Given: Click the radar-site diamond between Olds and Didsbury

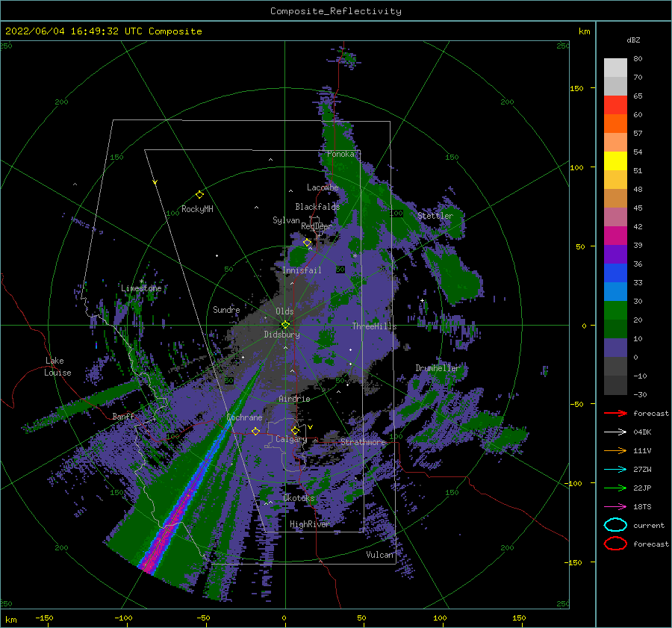Looking at the screenshot, I should tap(285, 325).
